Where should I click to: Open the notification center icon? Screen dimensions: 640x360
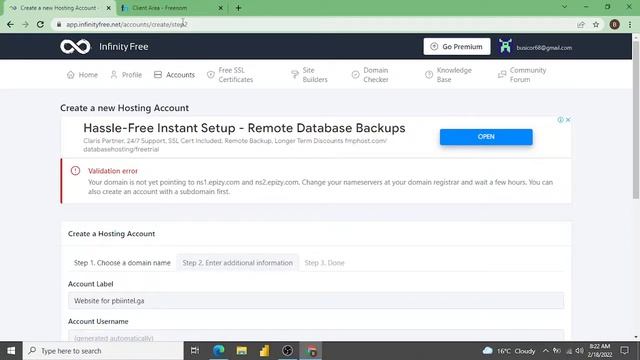pyautogui.click(x=624, y=351)
